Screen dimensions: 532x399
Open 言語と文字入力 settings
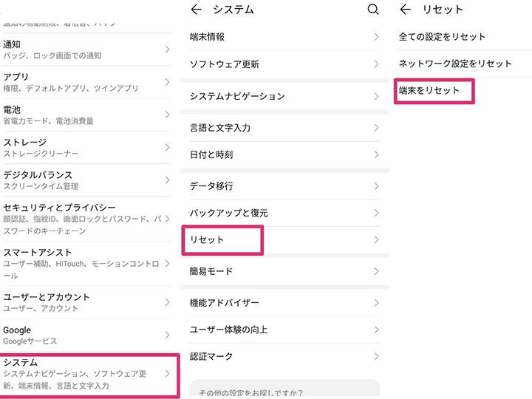pyautogui.click(x=219, y=128)
